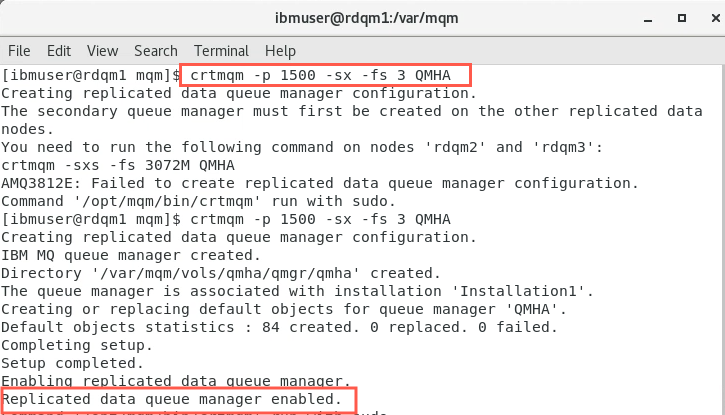The width and height of the screenshot is (725, 415).
Task: Click the 'Setup completed.' output line
Action: (73, 364)
